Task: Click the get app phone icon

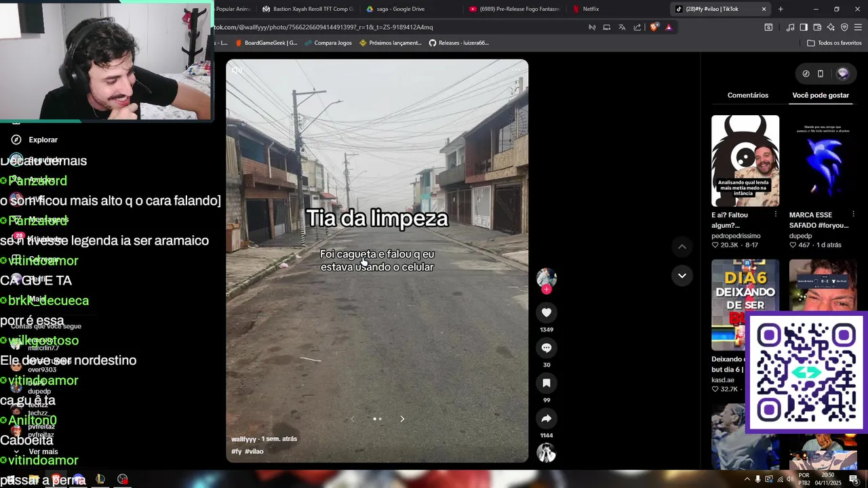Action: pyautogui.click(x=821, y=73)
